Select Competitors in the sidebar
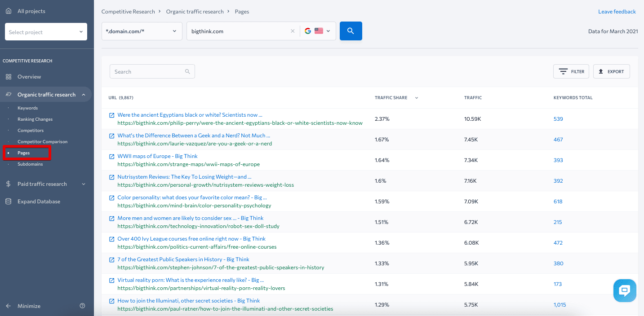This screenshot has height=316, width=644. [31, 131]
